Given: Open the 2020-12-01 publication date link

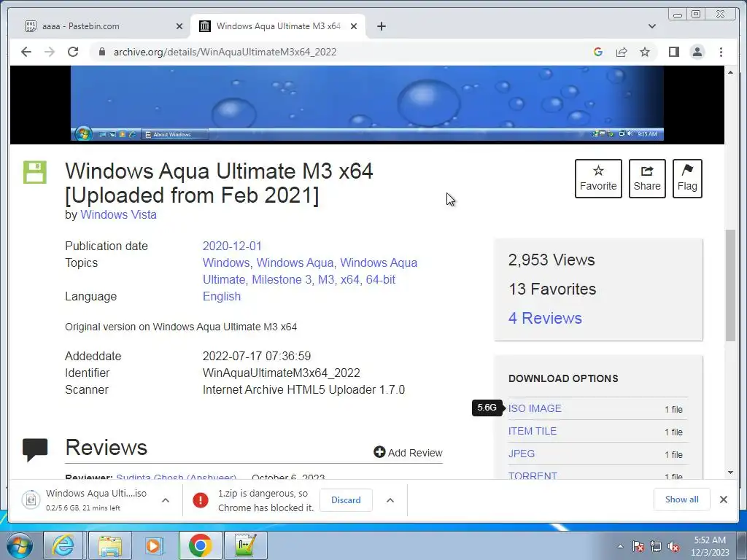Looking at the screenshot, I should point(232,246).
